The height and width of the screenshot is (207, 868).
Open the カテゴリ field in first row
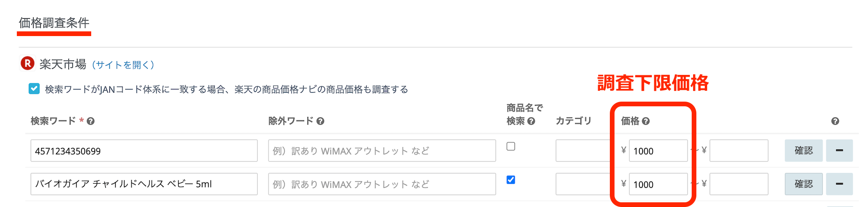coord(583,151)
